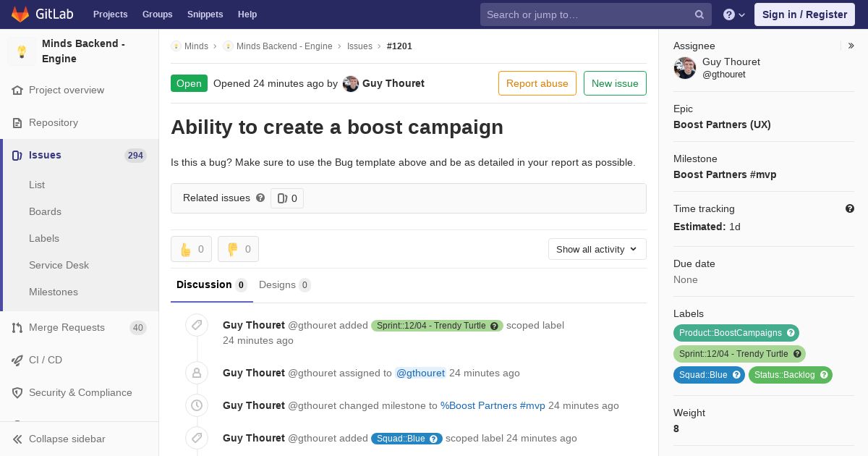Click the Related issues help question icon
Image resolution: width=868 pixels, height=456 pixels.
pyautogui.click(x=260, y=198)
